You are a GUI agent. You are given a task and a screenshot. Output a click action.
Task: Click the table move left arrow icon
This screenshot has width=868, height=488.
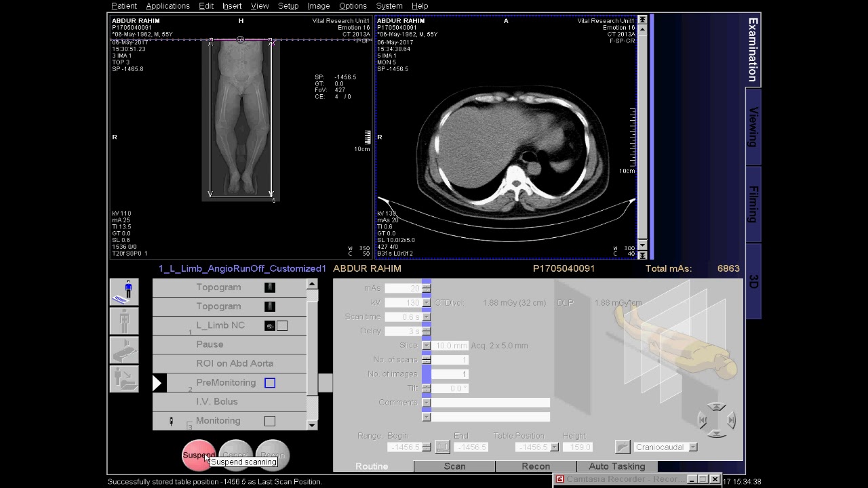(x=703, y=421)
